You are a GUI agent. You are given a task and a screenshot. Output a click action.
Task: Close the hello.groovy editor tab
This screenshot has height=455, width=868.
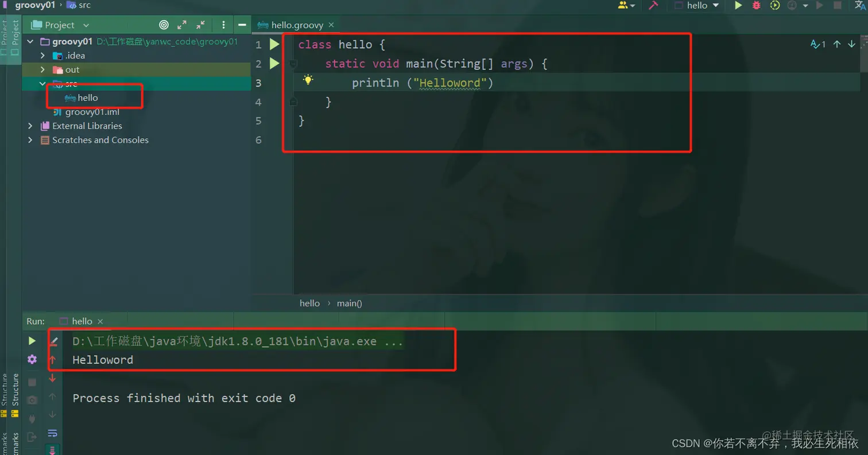pos(331,25)
